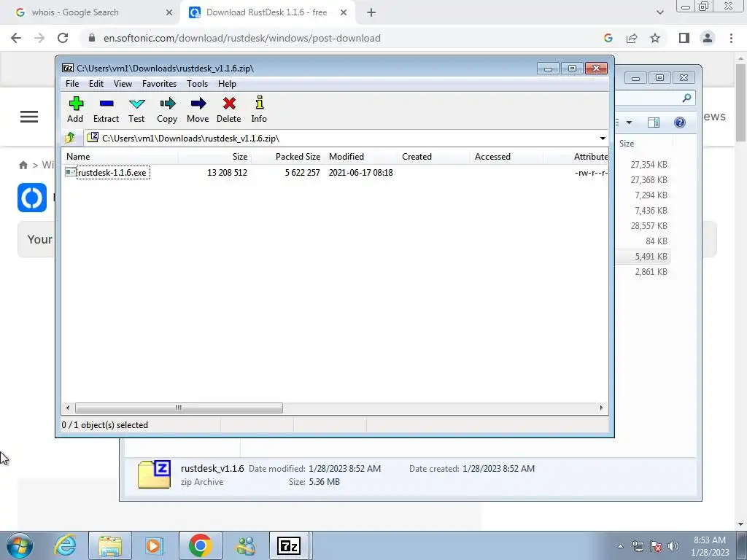Click the Chrome back arrow

[x=16, y=38]
